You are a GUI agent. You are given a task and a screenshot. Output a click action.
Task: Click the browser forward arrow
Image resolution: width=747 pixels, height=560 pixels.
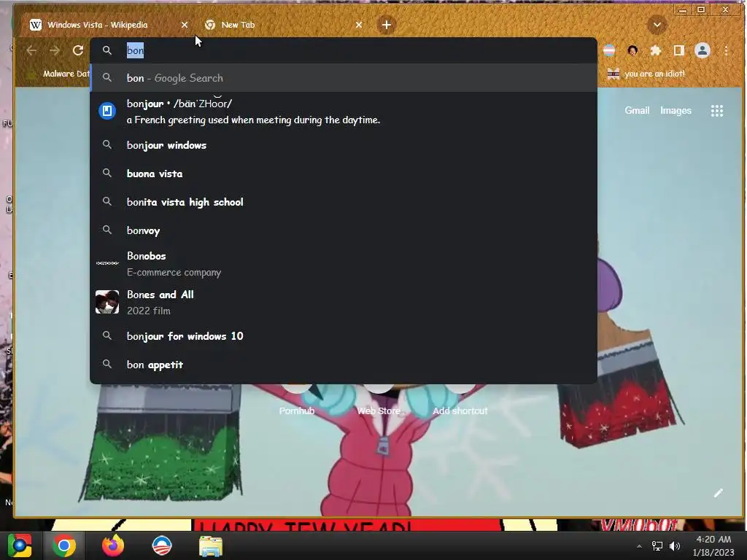pyautogui.click(x=55, y=50)
